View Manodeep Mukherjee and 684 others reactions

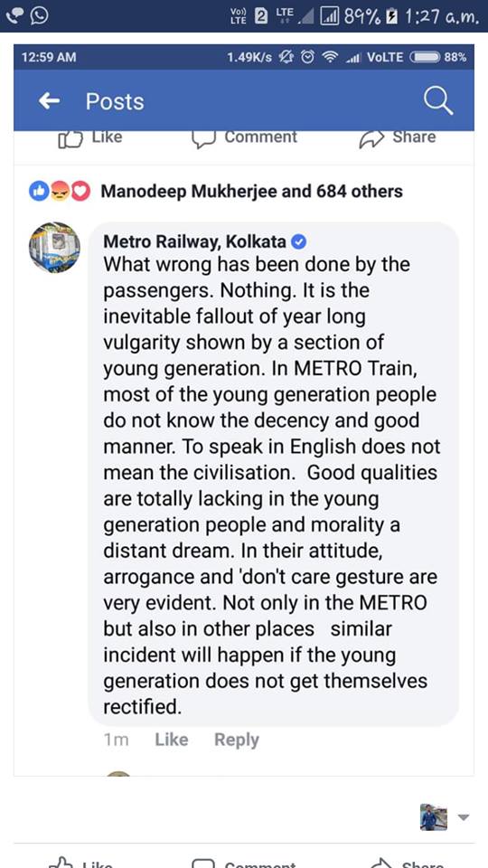pos(252,192)
